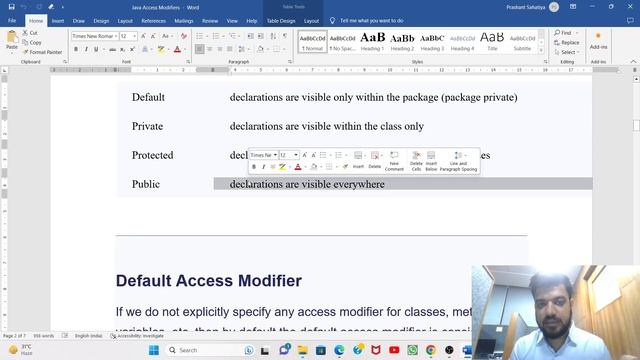640x360 pixels.
Task: Click the Insert button in the mini toolbar
Action: pos(358,161)
